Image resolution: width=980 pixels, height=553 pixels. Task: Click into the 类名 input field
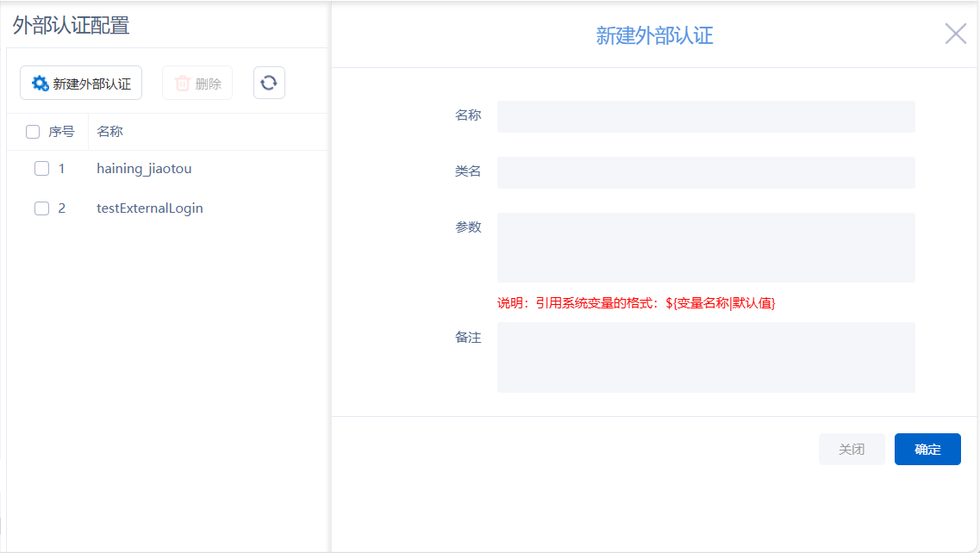705,172
